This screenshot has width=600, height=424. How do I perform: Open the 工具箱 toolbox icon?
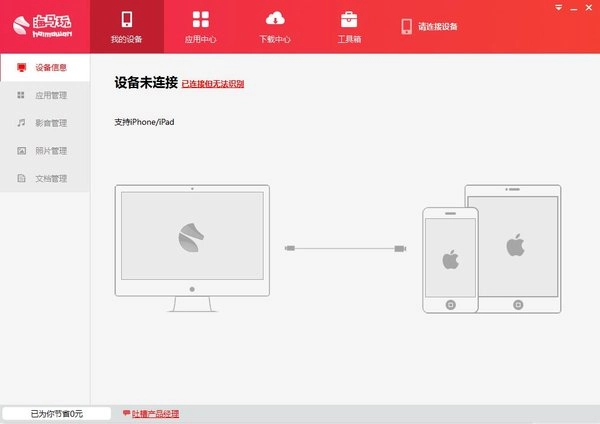349,19
